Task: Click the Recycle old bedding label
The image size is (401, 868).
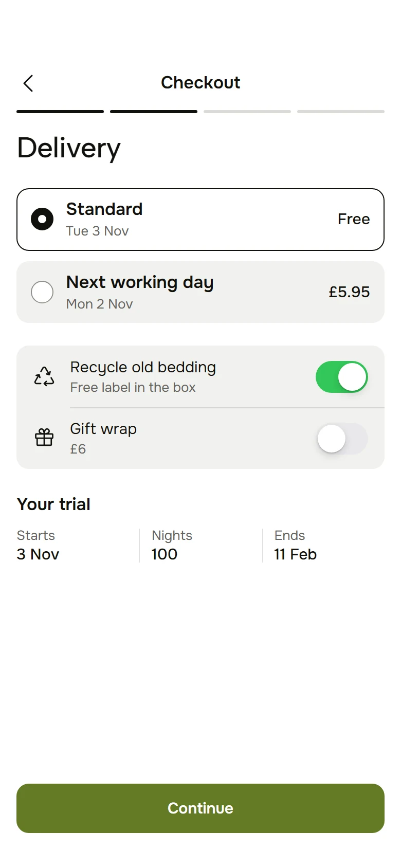Action: click(x=143, y=367)
